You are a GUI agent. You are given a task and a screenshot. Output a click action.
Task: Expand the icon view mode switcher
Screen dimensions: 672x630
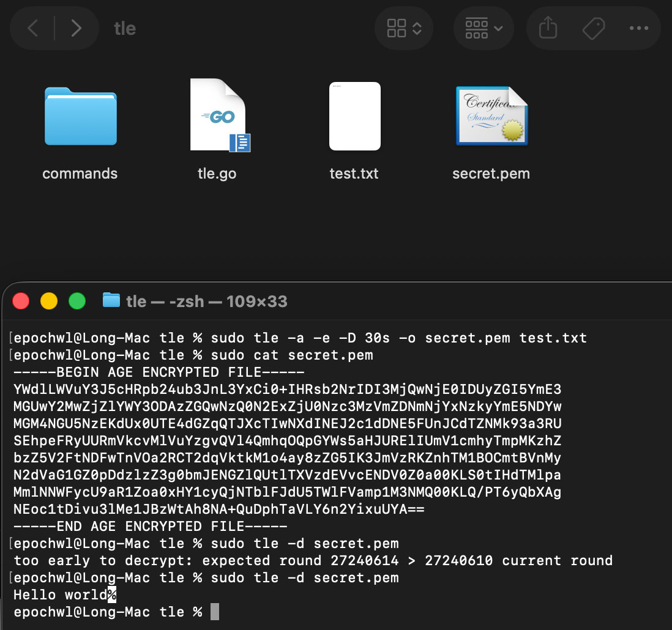404,28
